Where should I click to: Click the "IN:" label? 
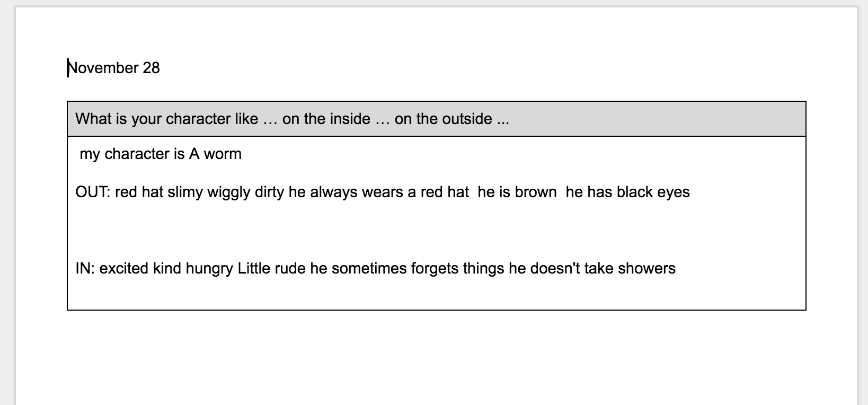85,268
